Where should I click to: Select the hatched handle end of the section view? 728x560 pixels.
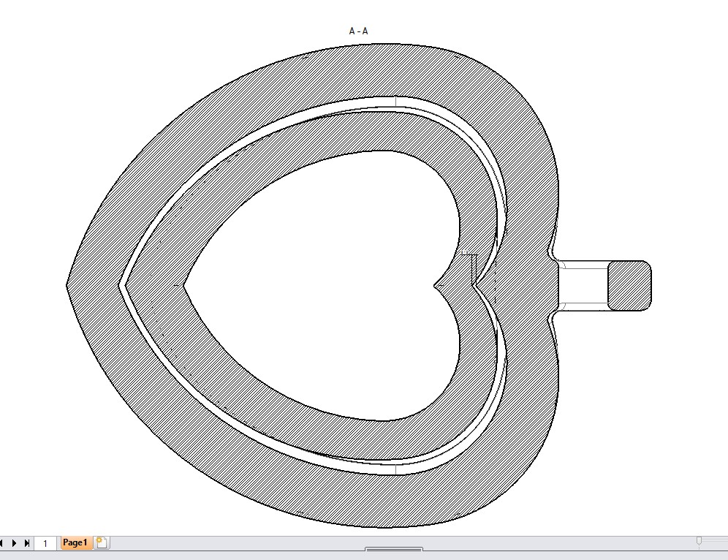[629, 286]
